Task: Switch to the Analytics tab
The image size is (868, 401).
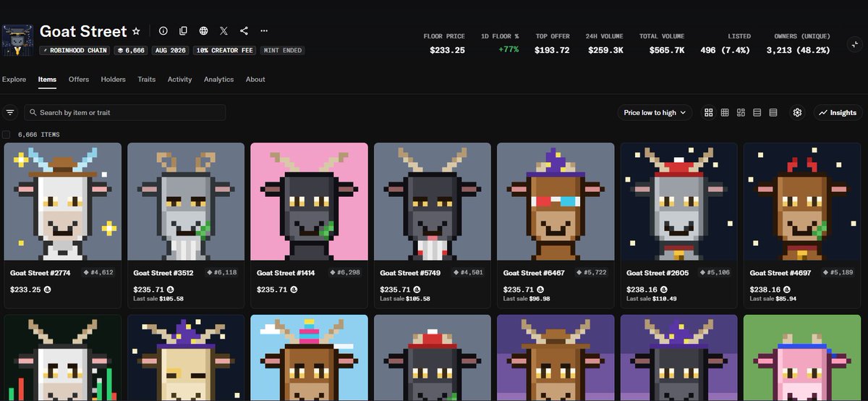Action: pyautogui.click(x=219, y=80)
